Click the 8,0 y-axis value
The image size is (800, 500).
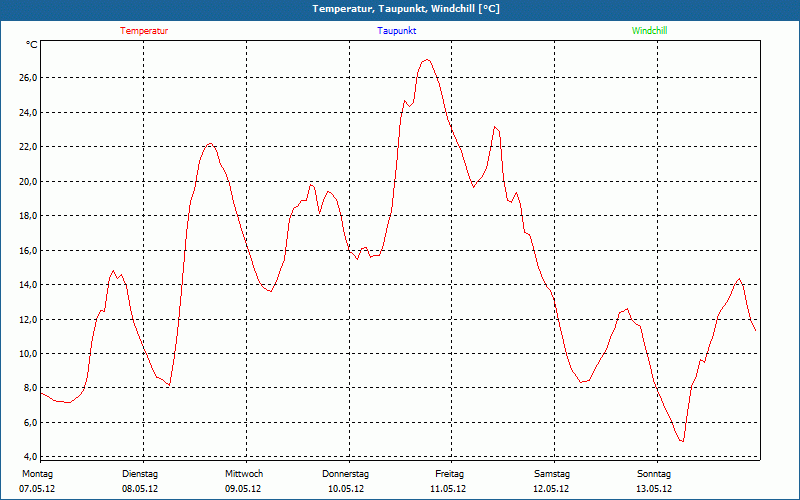pos(30,388)
